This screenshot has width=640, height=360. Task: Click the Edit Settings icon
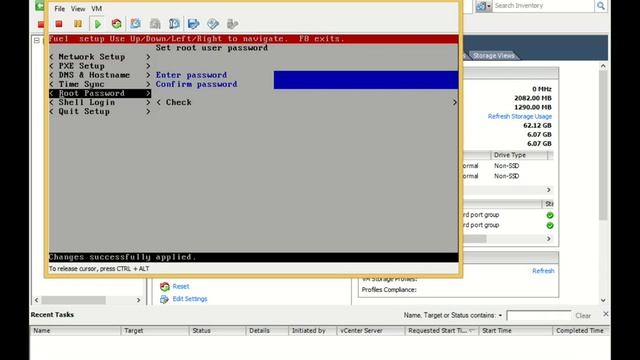point(164,299)
